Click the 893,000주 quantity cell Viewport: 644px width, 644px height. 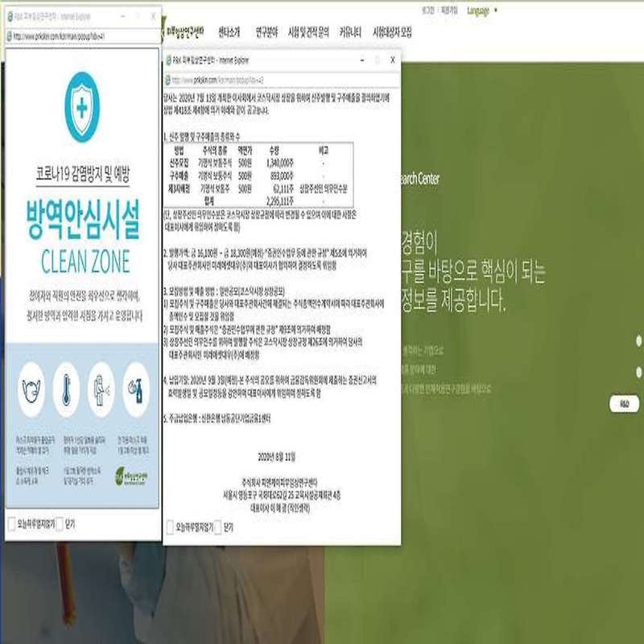[281, 175]
